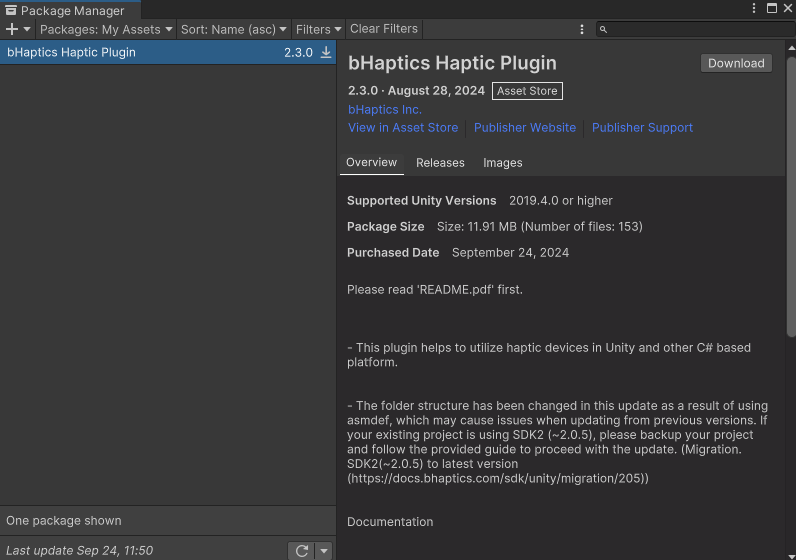
Task: Close the Package Manager window
Action: (x=788, y=8)
